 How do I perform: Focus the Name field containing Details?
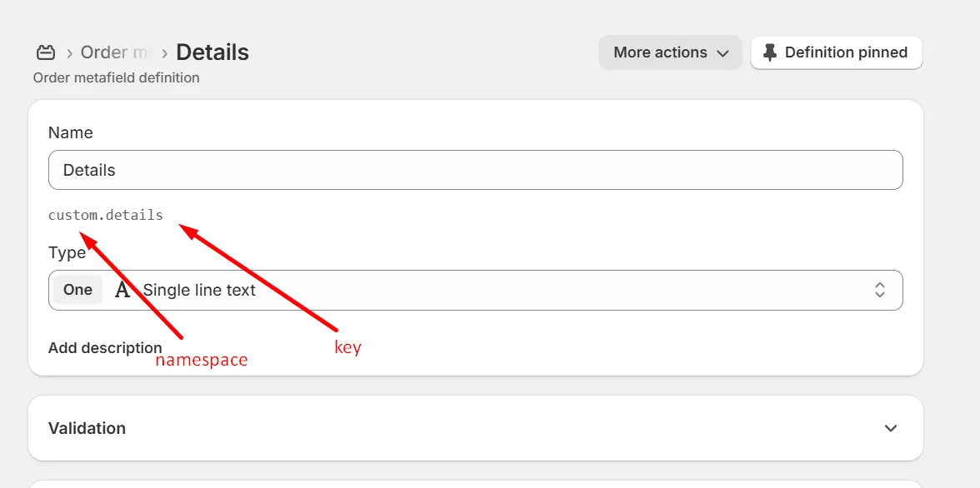(475, 170)
